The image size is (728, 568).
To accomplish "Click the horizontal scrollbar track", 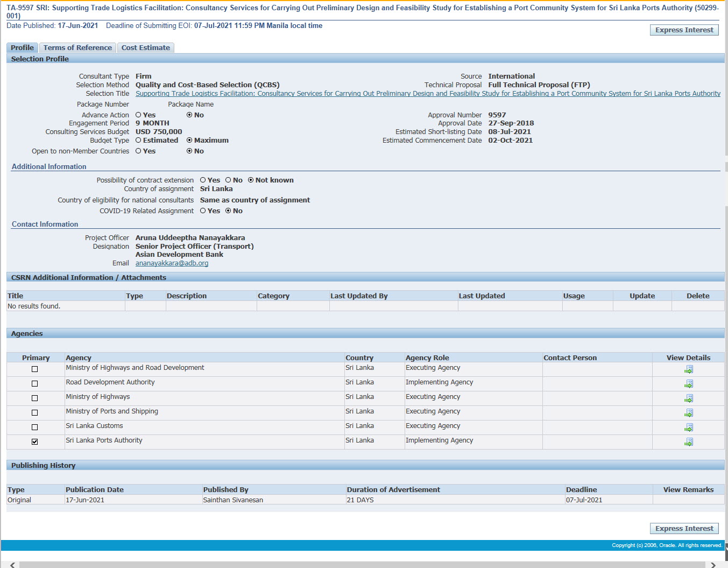I will (x=363, y=565).
